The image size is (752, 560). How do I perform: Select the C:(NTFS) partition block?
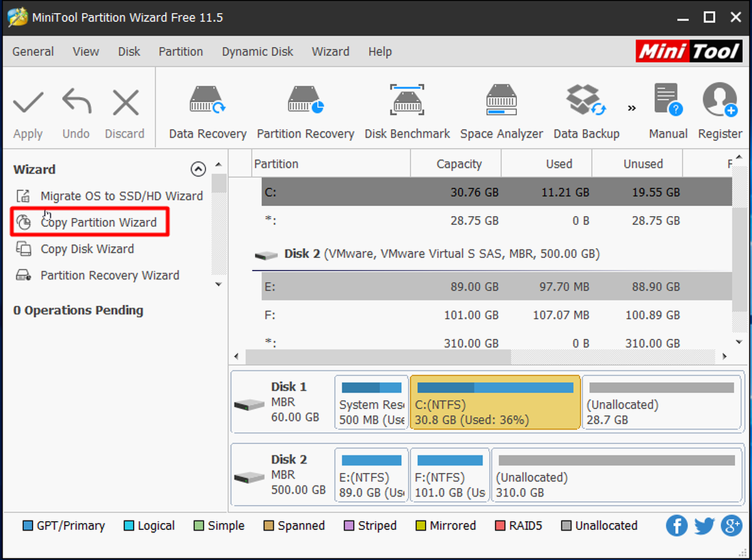click(x=495, y=402)
